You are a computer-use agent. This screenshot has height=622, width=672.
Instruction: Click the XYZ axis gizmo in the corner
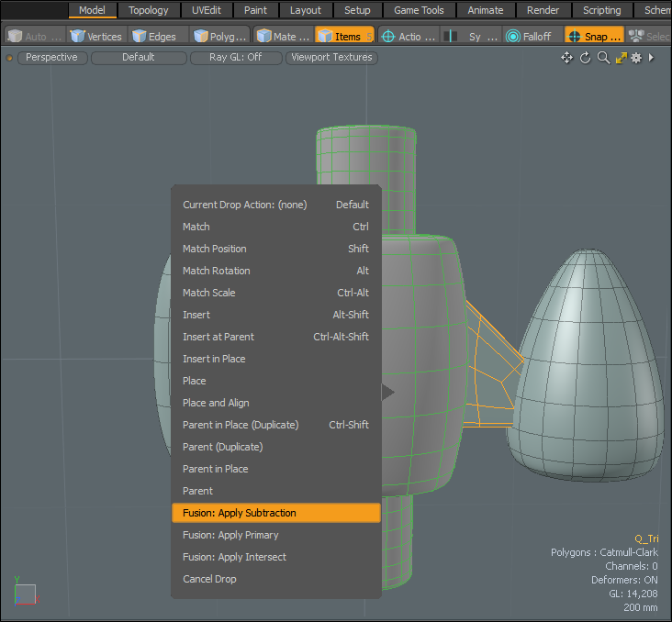24,593
